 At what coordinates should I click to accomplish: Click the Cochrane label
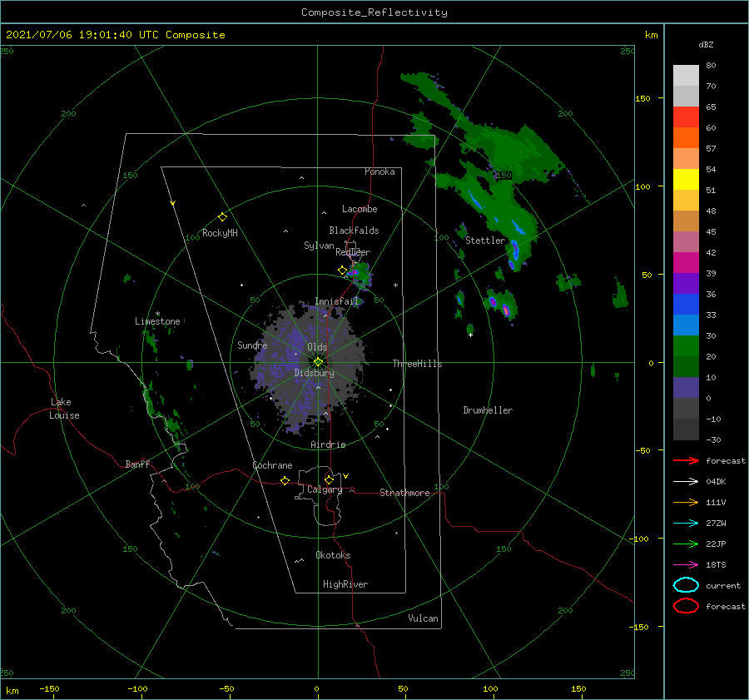(272, 465)
